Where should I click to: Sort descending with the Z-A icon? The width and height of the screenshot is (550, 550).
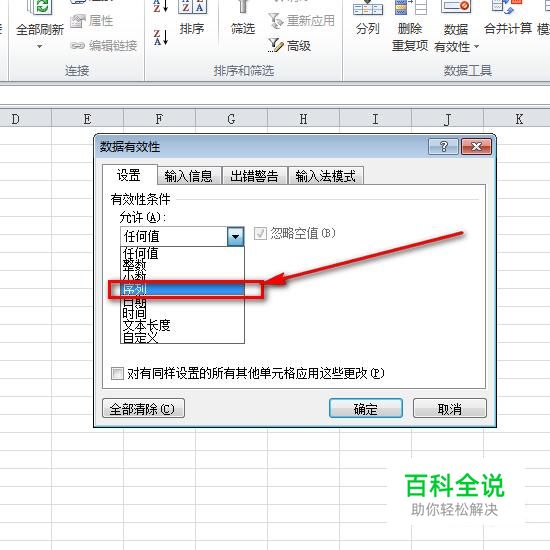pyautogui.click(x=161, y=38)
